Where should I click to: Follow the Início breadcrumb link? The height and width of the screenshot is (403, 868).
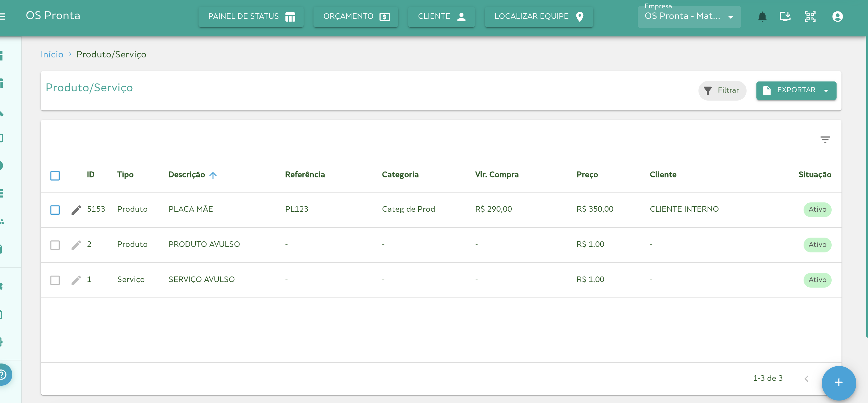point(52,54)
